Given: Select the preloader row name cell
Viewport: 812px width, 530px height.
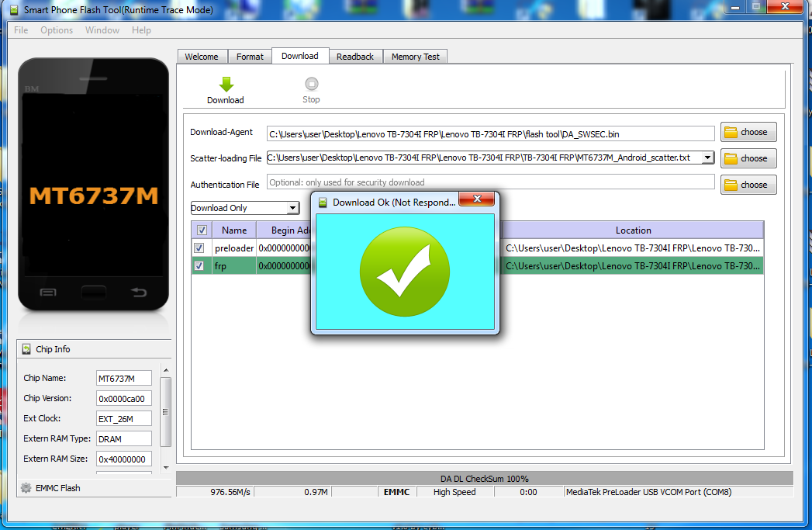Looking at the screenshot, I should (x=234, y=248).
